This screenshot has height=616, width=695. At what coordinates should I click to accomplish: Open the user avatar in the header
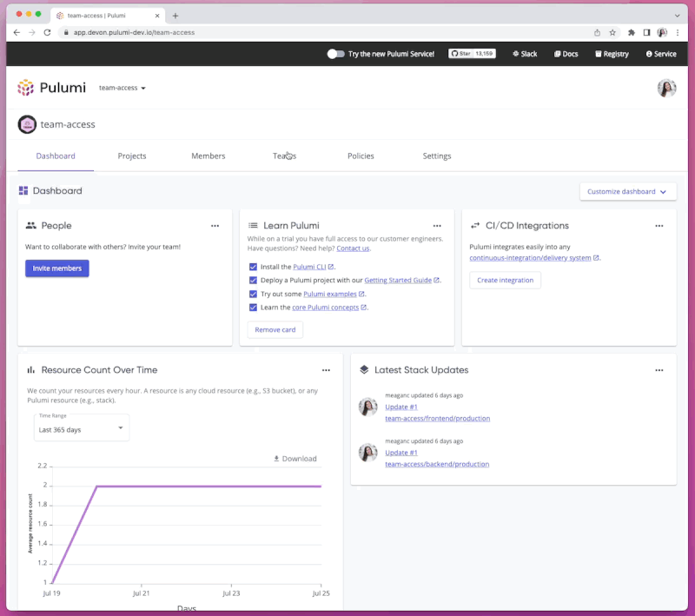point(666,88)
